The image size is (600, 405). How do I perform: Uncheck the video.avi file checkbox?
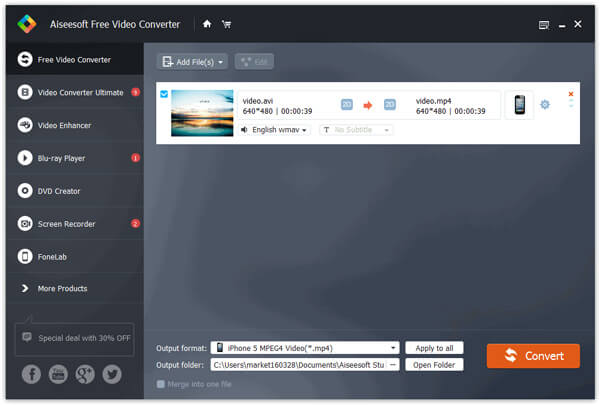tap(164, 96)
